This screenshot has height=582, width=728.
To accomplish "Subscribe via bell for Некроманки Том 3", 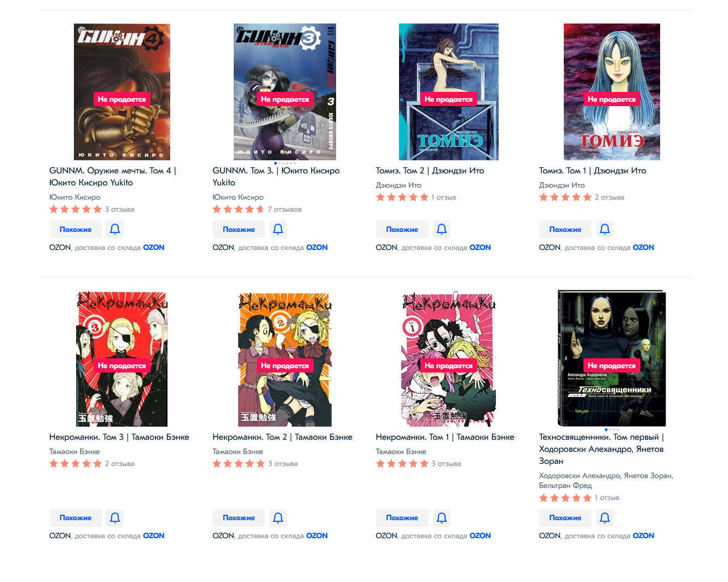I will pyautogui.click(x=115, y=517).
